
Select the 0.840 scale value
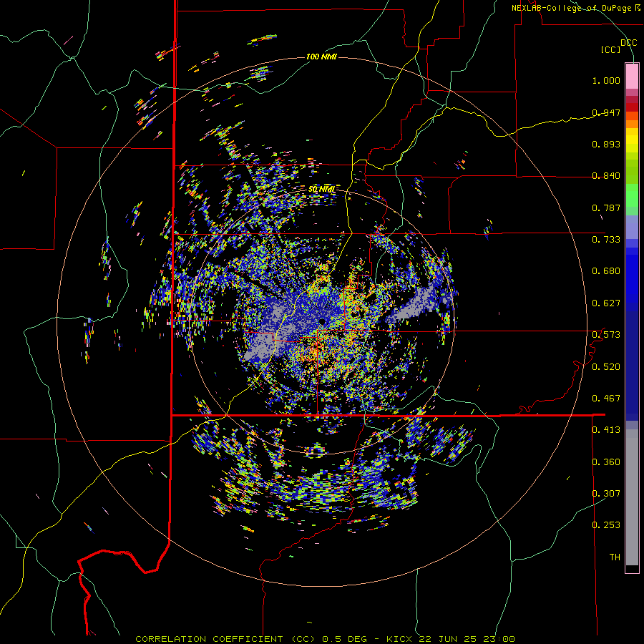606,176
